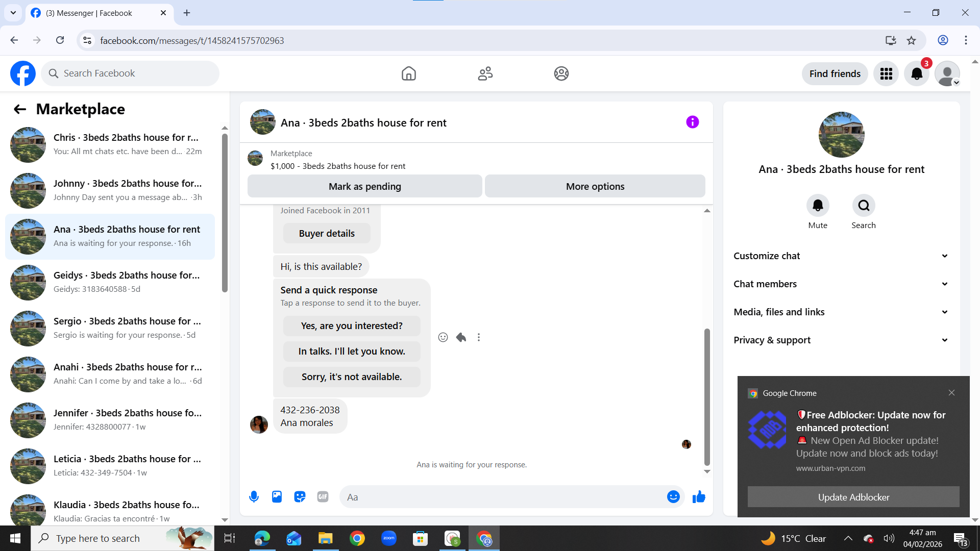Send a thumbs-up like
This screenshot has height=551, width=980.
(x=699, y=496)
